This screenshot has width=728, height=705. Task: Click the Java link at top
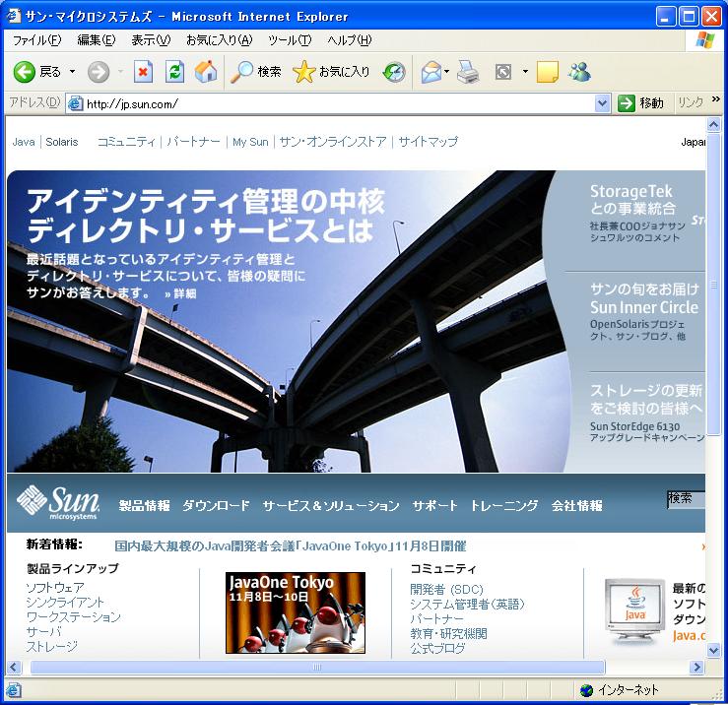click(x=24, y=142)
